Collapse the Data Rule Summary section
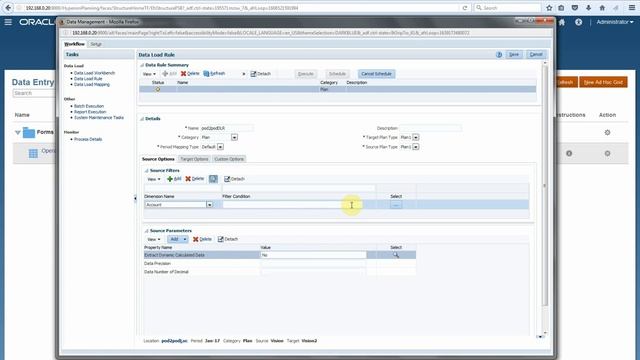Viewport: 640px width, 360px height. pos(142,65)
